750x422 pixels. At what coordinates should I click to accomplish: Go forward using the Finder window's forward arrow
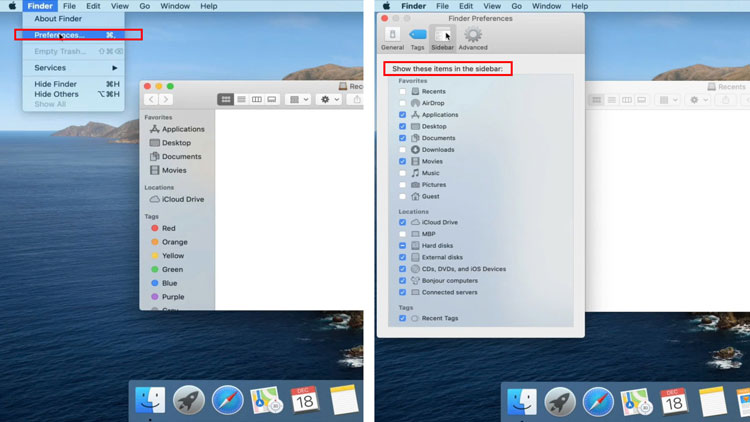[x=165, y=100]
